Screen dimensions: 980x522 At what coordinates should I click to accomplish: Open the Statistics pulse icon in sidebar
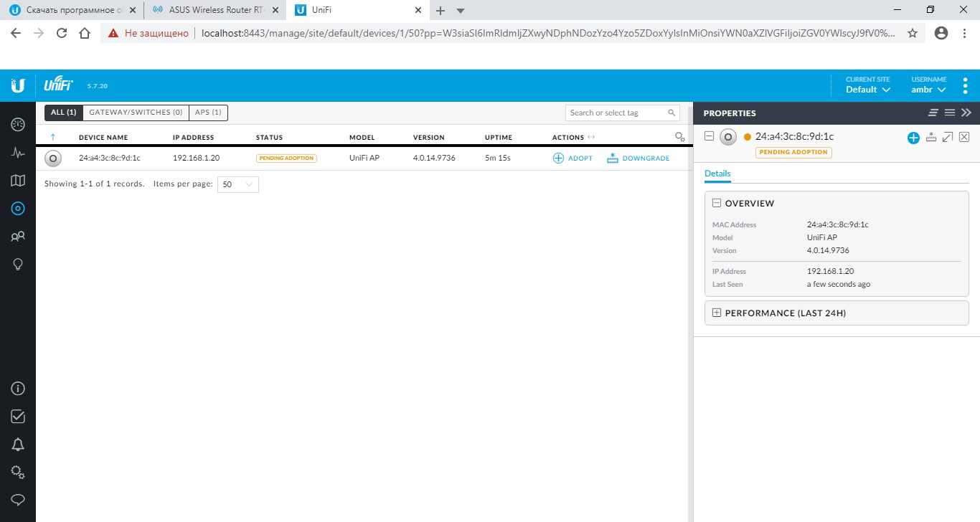[18, 153]
